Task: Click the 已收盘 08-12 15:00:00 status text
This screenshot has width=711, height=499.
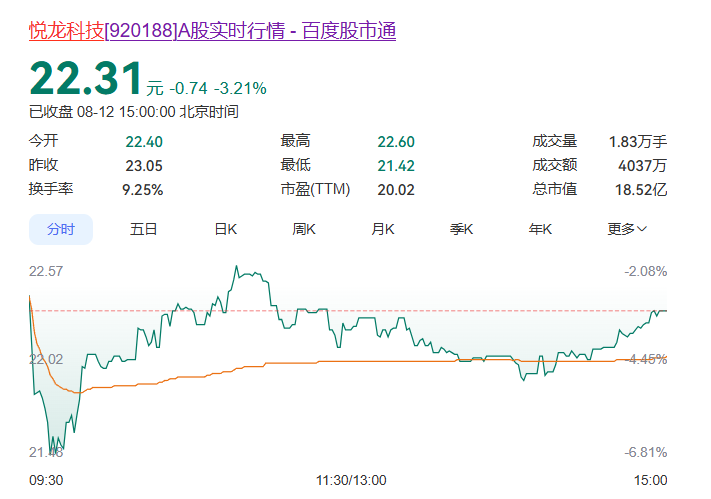Action: point(134,112)
